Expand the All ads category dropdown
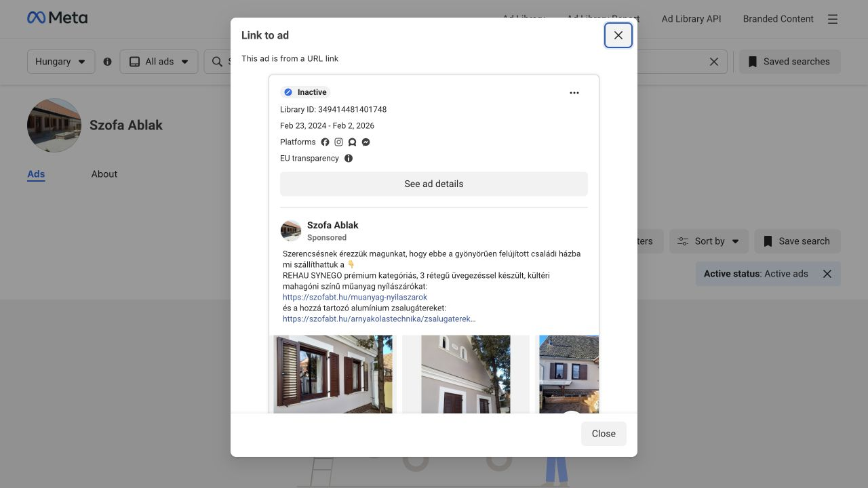The image size is (868, 488). coord(159,62)
